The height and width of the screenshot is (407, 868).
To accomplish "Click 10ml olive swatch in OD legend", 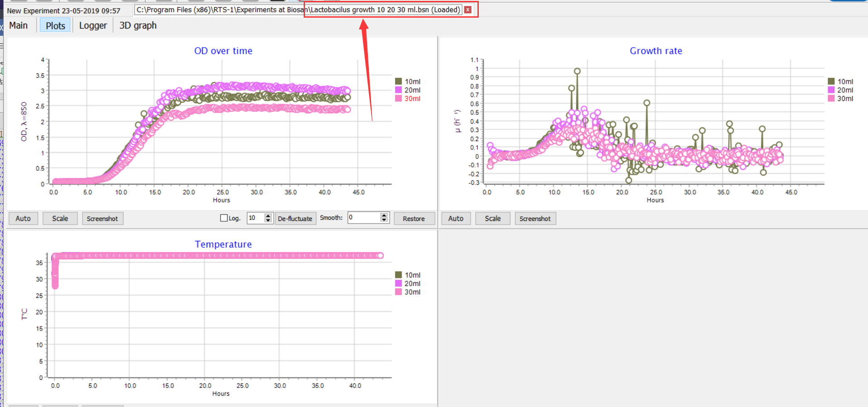I will coord(399,81).
